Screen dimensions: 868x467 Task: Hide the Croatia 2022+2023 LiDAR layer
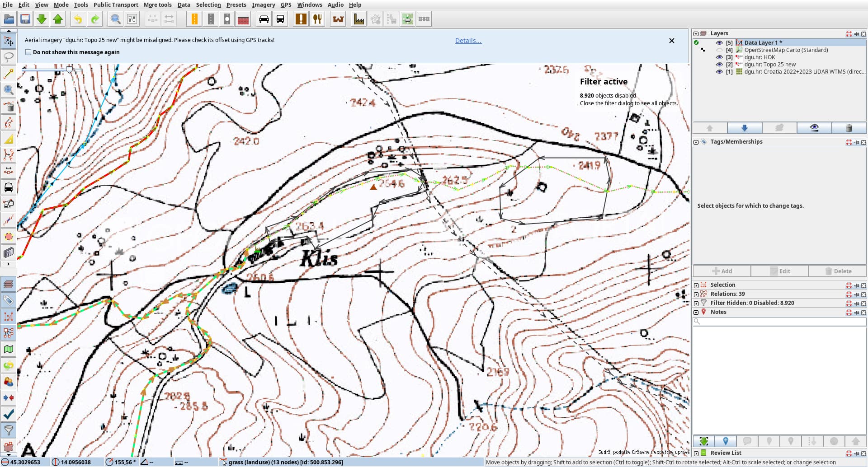tap(719, 71)
